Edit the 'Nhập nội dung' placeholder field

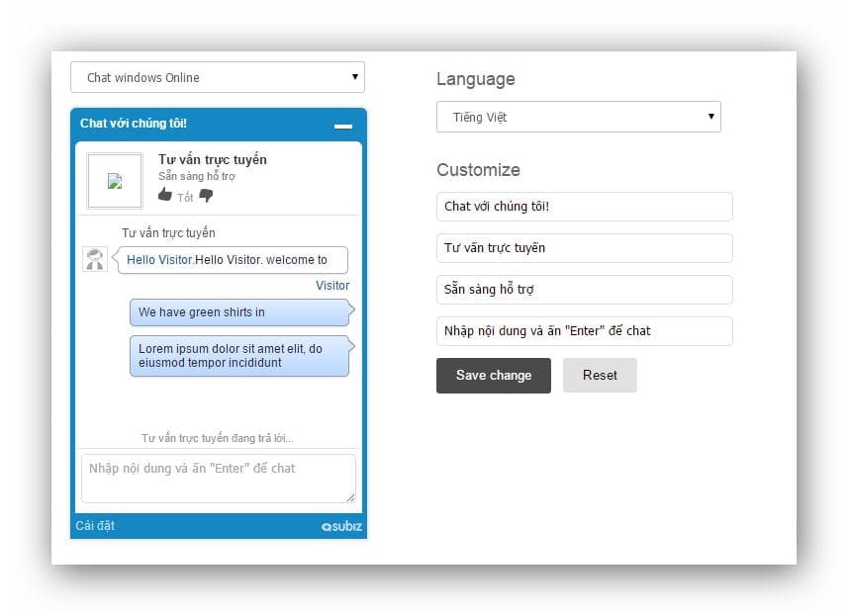coord(584,331)
